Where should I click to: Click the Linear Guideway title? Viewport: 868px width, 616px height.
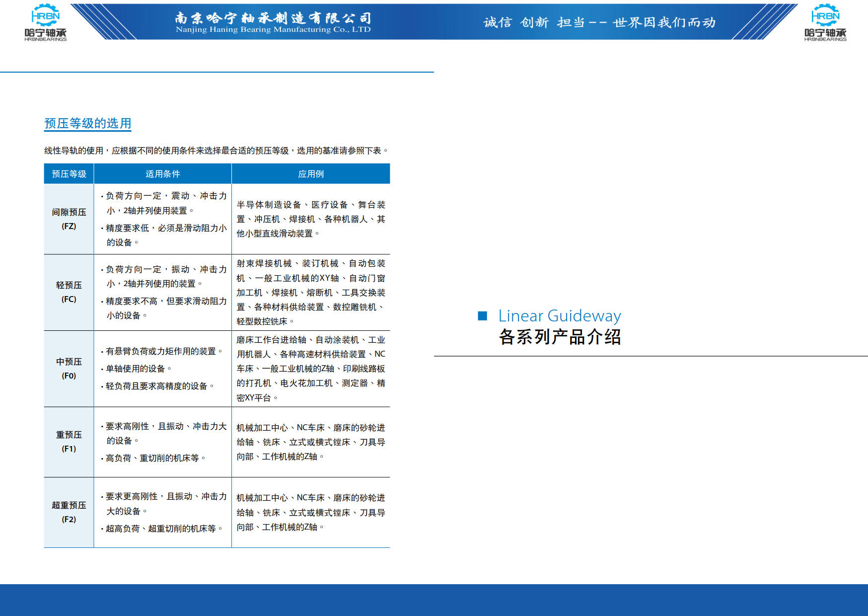point(560,316)
